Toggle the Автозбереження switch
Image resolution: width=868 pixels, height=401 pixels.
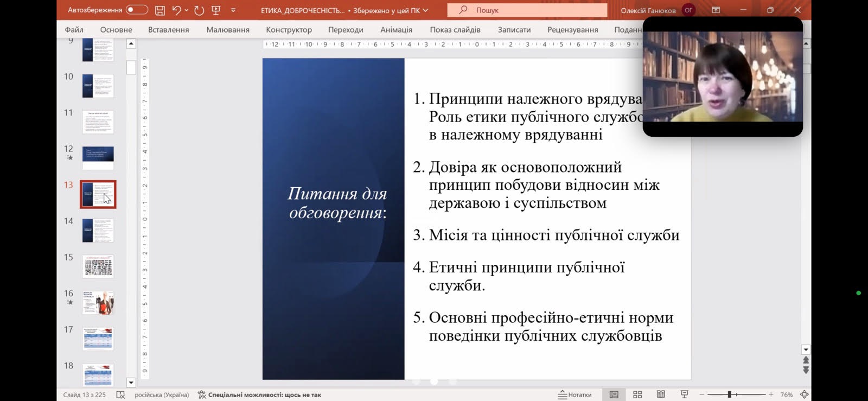137,10
